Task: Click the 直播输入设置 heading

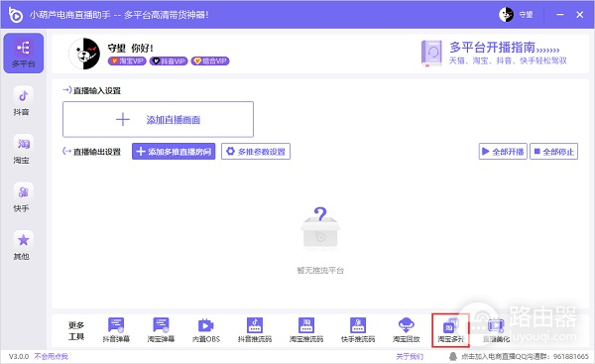Action: (97, 90)
